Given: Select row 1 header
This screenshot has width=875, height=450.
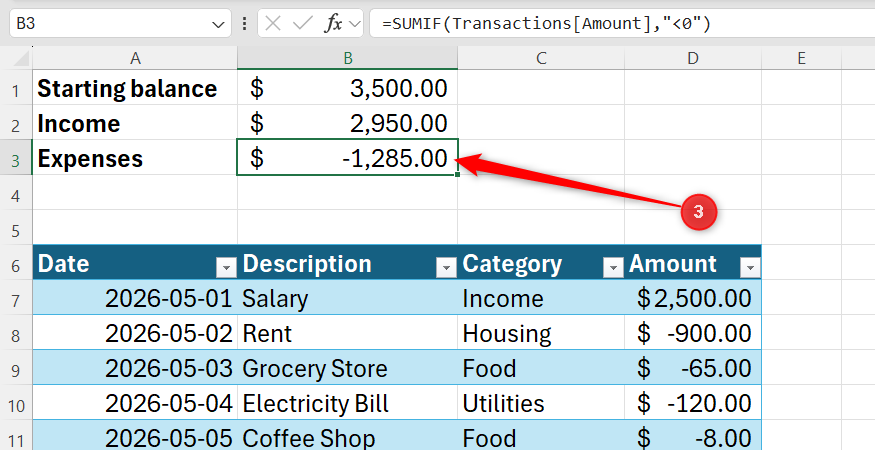Looking at the screenshot, I should click(16, 88).
